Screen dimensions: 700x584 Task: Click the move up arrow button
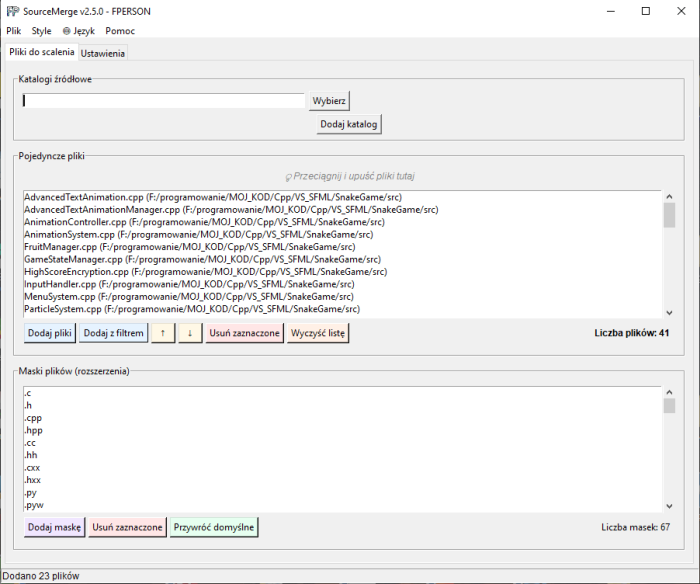(163, 333)
